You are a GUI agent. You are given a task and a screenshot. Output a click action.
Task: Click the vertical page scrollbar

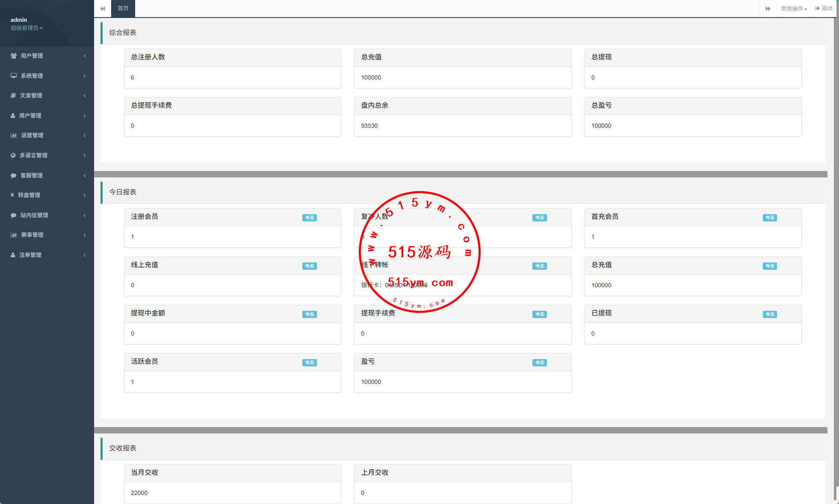tap(836, 256)
